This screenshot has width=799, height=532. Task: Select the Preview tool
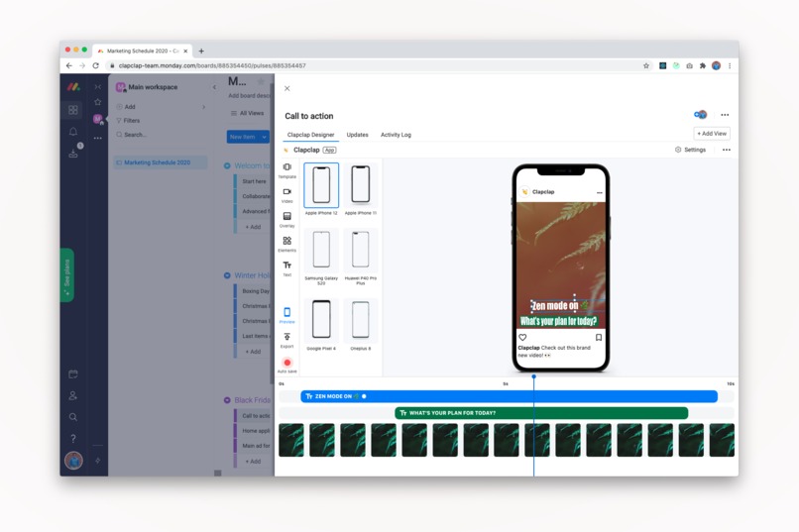tap(286, 315)
